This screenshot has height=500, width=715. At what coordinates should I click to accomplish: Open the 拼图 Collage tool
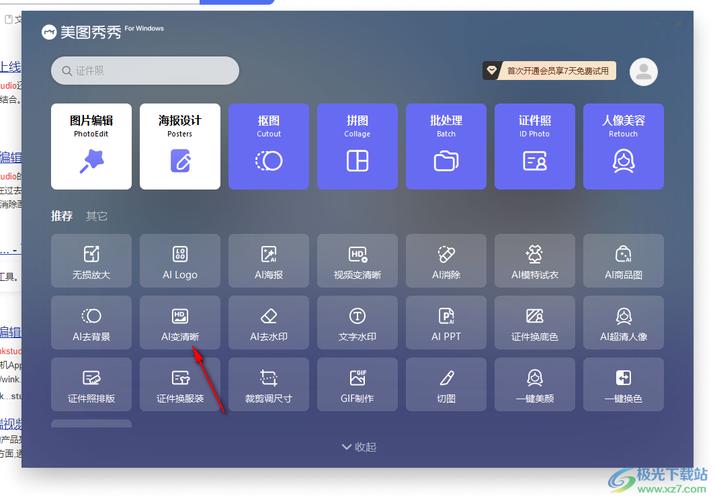[357, 146]
